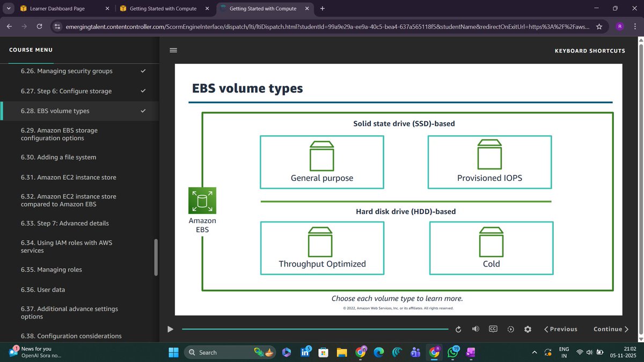Screen dimensions: 644x362
Task: Open 6.38. Configuration considerations lesson
Action: [79, 336]
